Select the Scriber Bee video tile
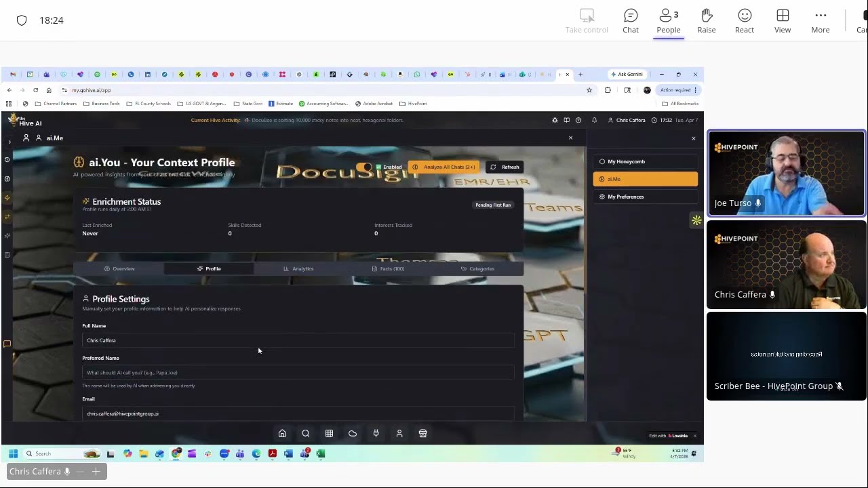The width and height of the screenshot is (868, 488). (787, 356)
